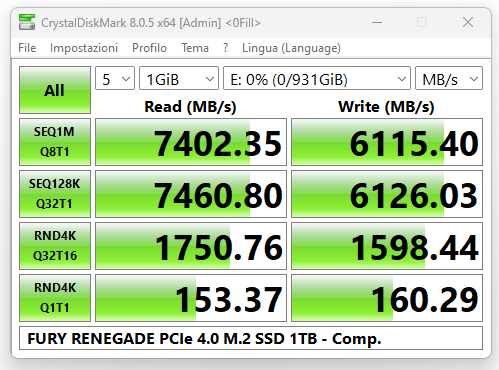Click the Write (MB/s) column header
The width and height of the screenshot is (499, 370).
(x=386, y=107)
